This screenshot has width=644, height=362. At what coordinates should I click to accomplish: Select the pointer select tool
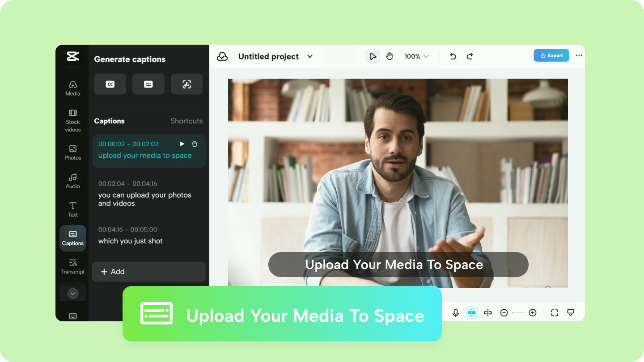[x=373, y=56]
